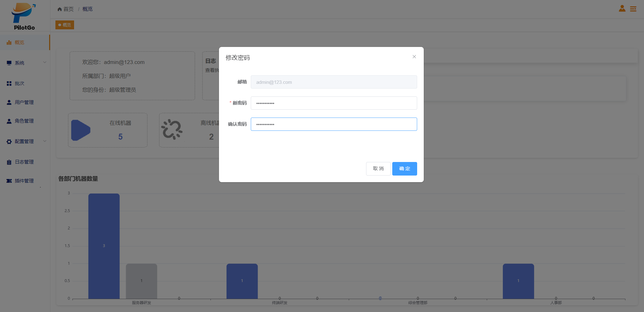Click the 插件管理 plugin icon
Screen dimensions: 644x312
(x=9, y=181)
